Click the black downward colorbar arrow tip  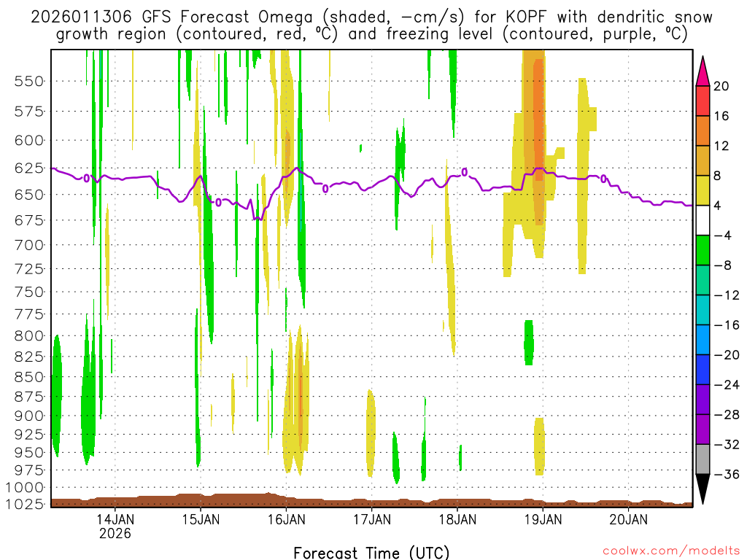coord(703,489)
